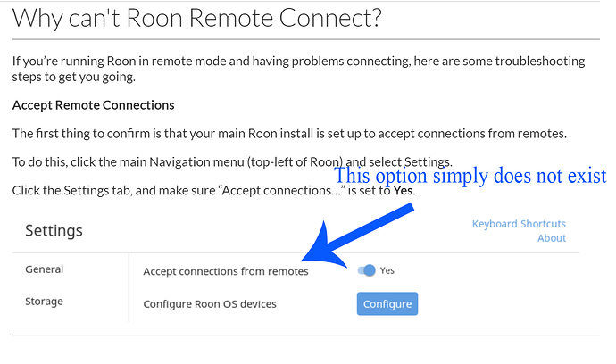Click the Configure Roon OS devices label
Screen dimensions: 616x364
(x=210, y=304)
